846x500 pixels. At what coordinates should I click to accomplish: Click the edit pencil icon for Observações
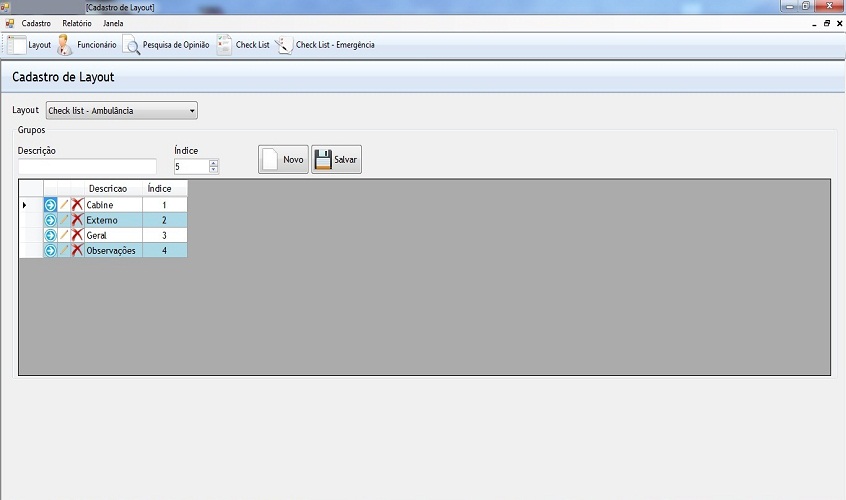pyautogui.click(x=64, y=250)
